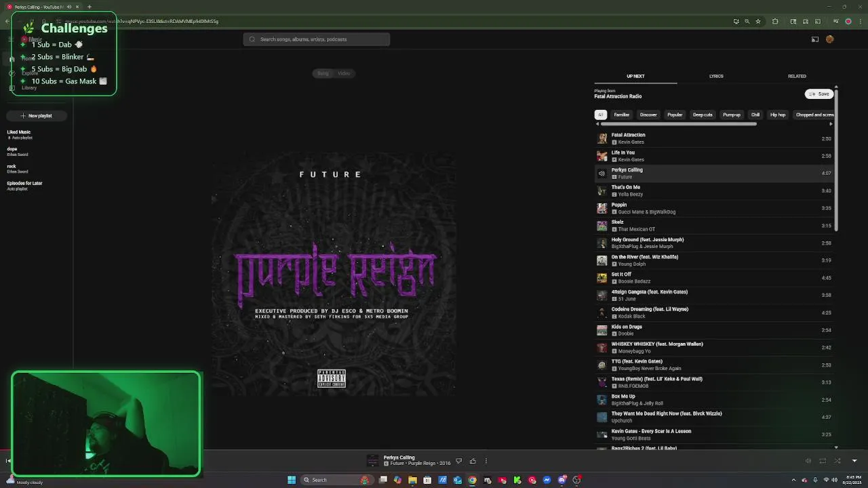This screenshot has height=488, width=868.
Task: Toggle repeat mode in player bar
Action: coord(823,461)
